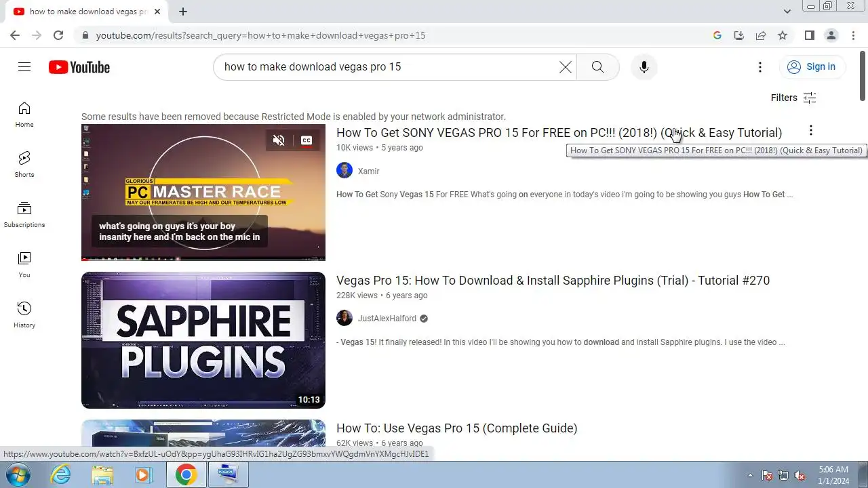Screen dimensions: 868x488
Task: Click the install/download icon in address bar
Action: [739, 35]
